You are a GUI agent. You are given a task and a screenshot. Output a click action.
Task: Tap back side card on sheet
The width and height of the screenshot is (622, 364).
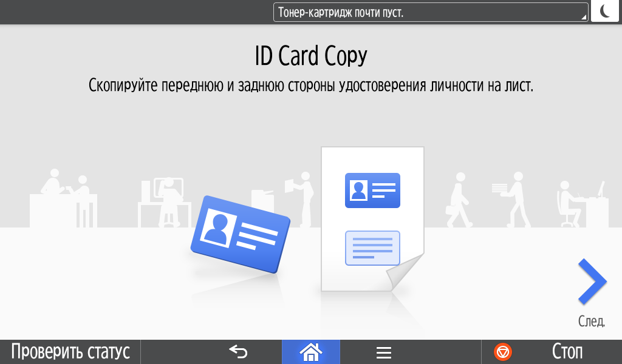tap(372, 248)
